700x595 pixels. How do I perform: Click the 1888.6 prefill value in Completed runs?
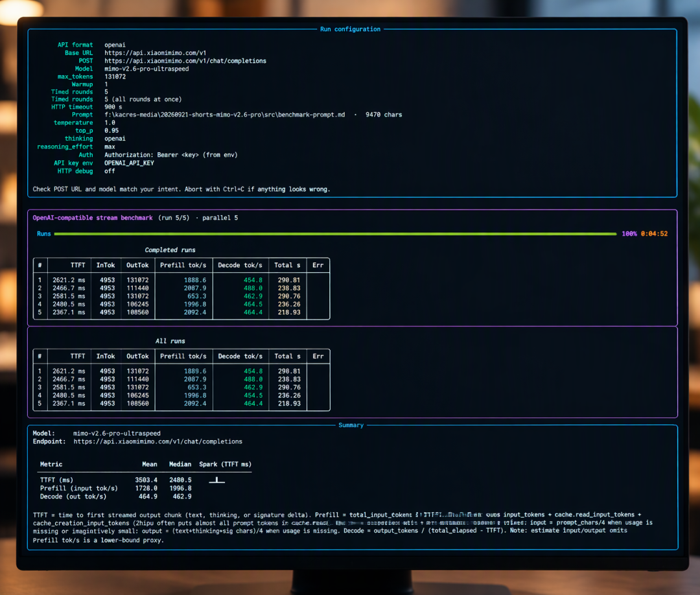(195, 280)
